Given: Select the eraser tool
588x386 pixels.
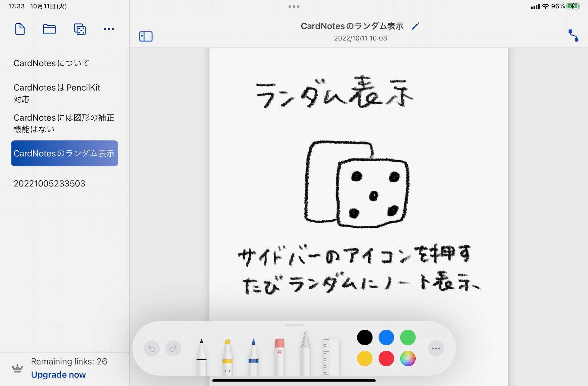Looking at the screenshot, I should 279,357.
